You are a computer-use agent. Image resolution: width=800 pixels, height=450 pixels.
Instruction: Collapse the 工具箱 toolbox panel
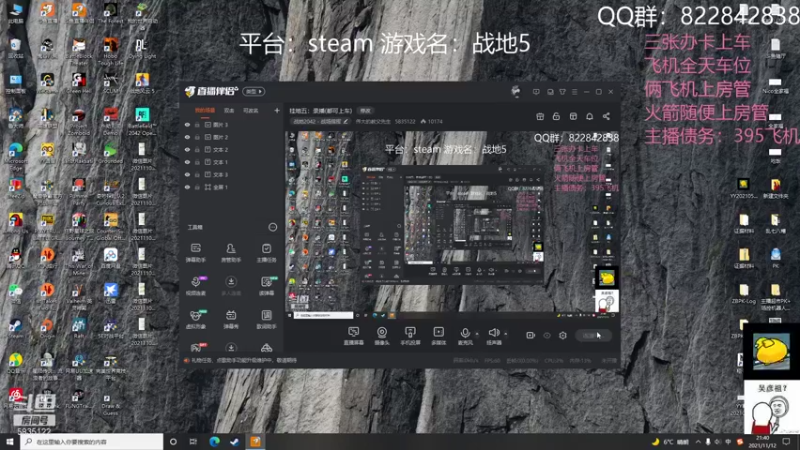click(273, 227)
